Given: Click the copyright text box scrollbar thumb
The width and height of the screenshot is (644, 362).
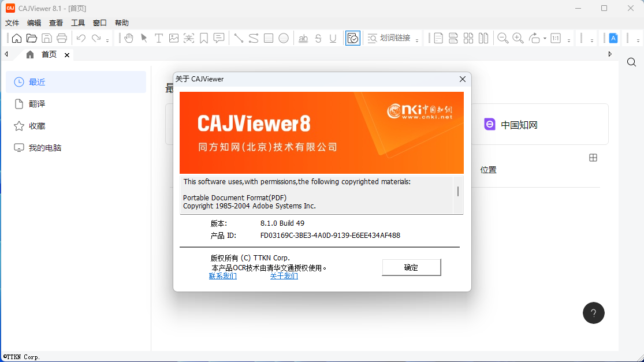Looking at the screenshot, I should click(x=458, y=191).
